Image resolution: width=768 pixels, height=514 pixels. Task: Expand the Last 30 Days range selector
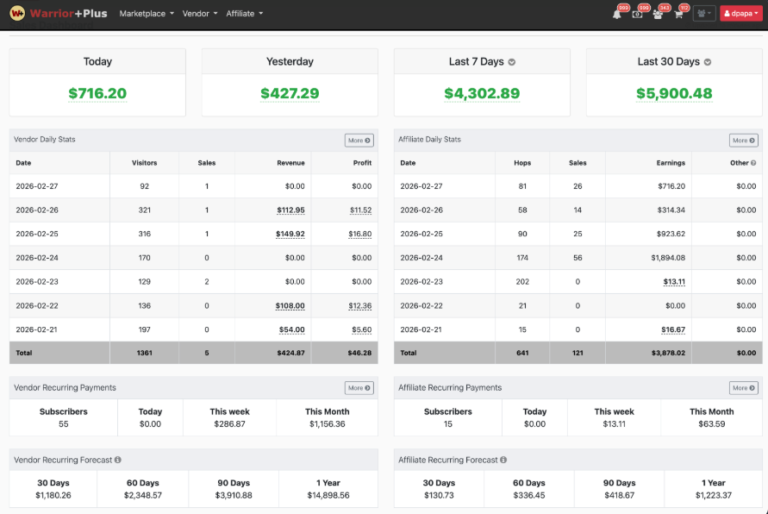(x=708, y=62)
